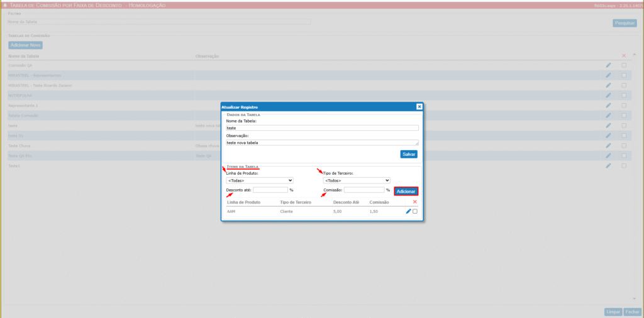Viewport: 644px width, 318px height.
Task: Tick the checkbox for the AAM item row
Action: tap(415, 212)
